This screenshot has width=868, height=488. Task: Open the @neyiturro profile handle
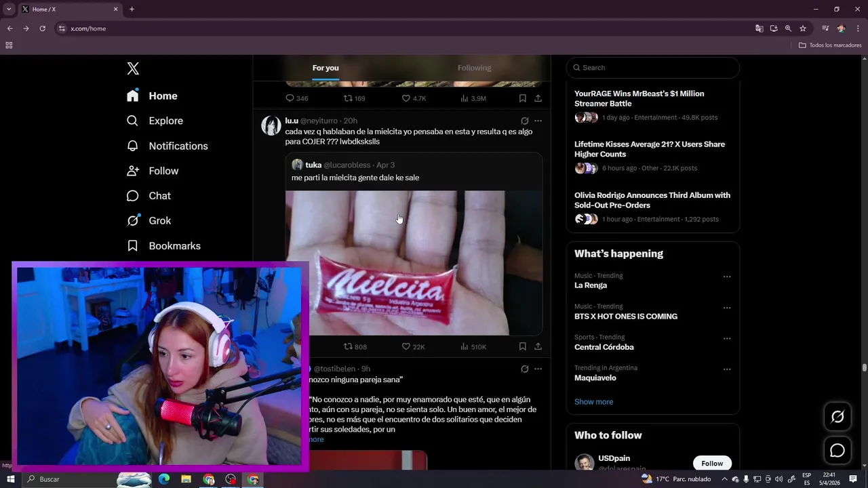pyautogui.click(x=319, y=121)
